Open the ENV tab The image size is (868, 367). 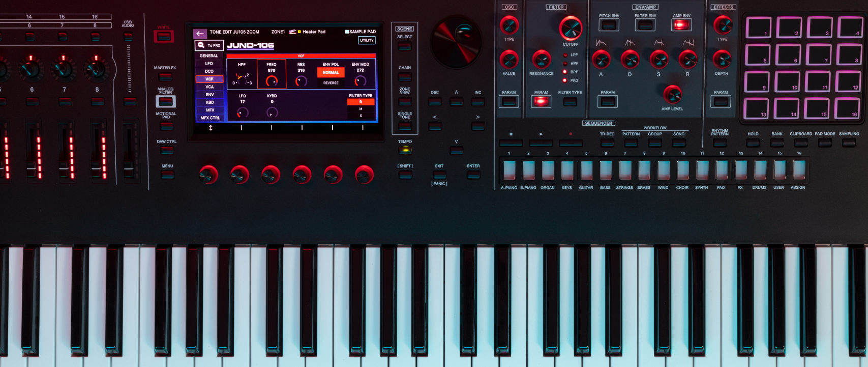(x=209, y=95)
